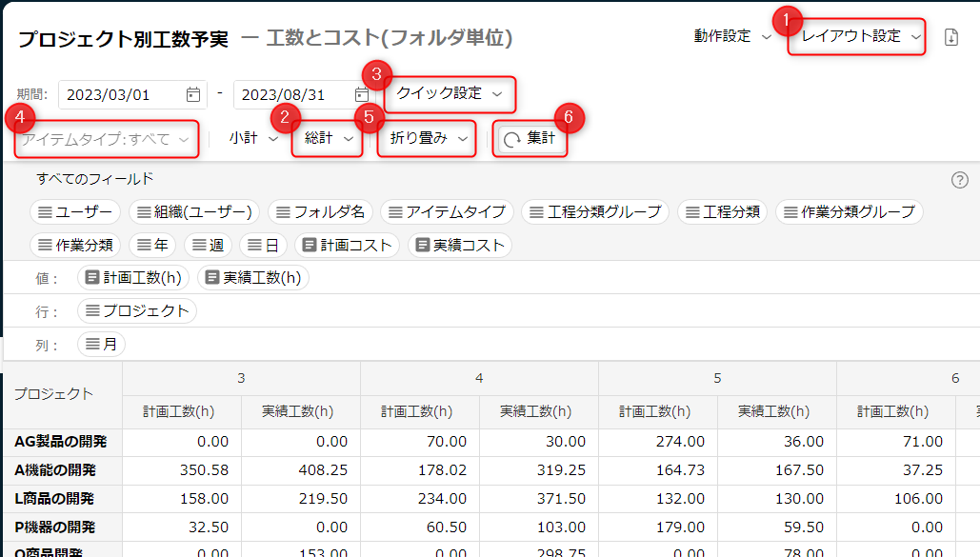Expand the クイック設定 dropdown
This screenshot has width=980, height=557.
pyautogui.click(x=449, y=93)
